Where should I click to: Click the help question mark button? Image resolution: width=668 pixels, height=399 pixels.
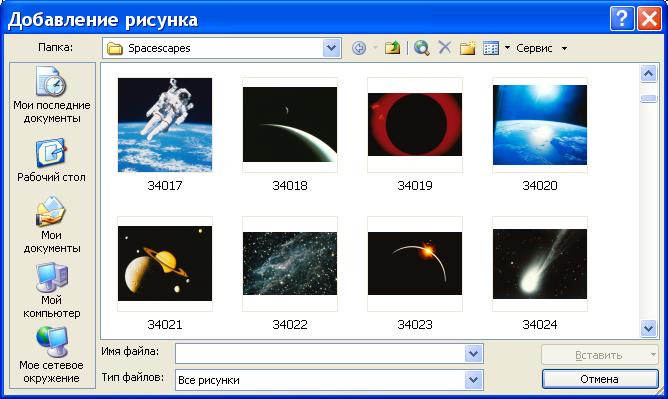[x=622, y=19]
